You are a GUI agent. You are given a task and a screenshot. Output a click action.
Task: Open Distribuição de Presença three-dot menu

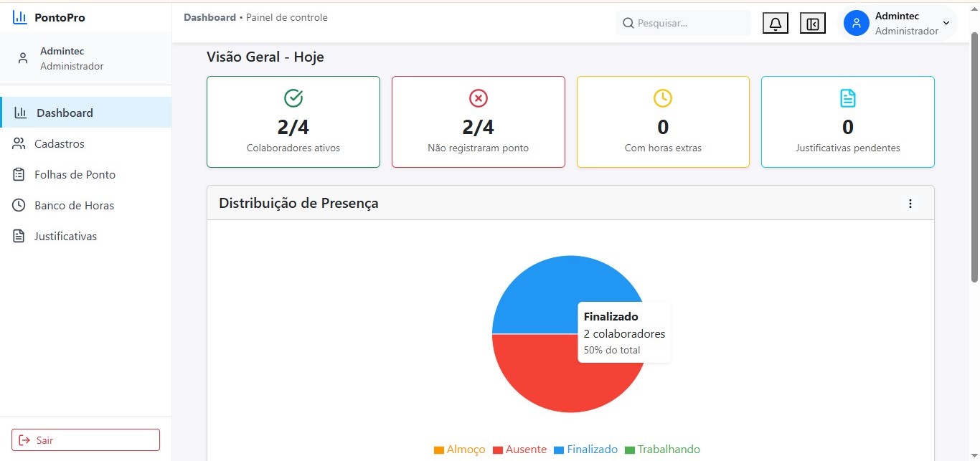[910, 204]
